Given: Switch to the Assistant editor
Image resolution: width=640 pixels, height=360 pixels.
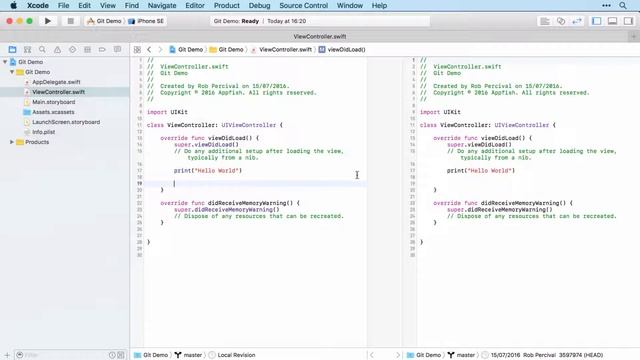Looking at the screenshot, I should (561, 21).
